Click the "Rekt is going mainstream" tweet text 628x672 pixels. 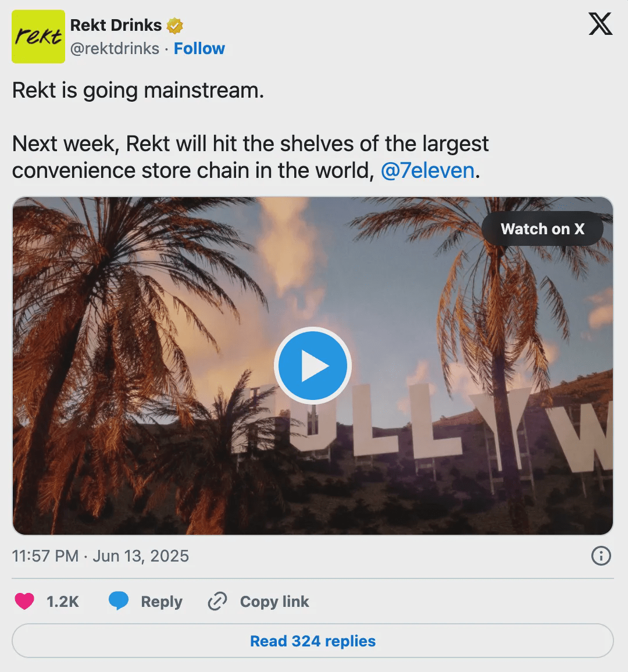point(138,91)
